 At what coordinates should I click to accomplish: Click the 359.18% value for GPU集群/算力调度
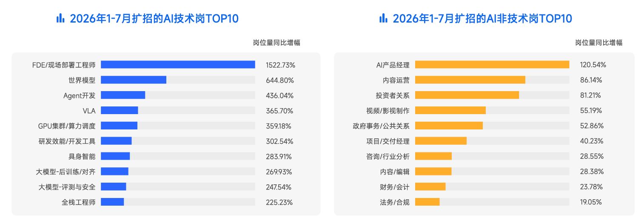tap(280, 126)
